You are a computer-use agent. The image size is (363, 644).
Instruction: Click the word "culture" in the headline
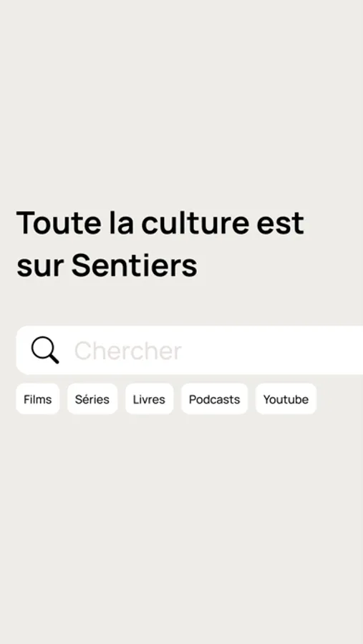pos(195,223)
